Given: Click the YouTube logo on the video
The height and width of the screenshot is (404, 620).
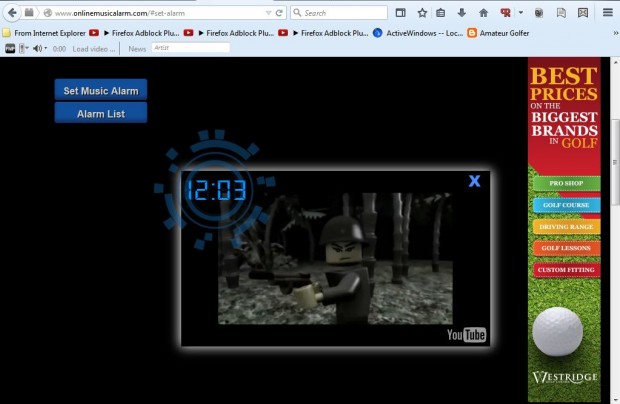Looking at the screenshot, I should coord(466,335).
